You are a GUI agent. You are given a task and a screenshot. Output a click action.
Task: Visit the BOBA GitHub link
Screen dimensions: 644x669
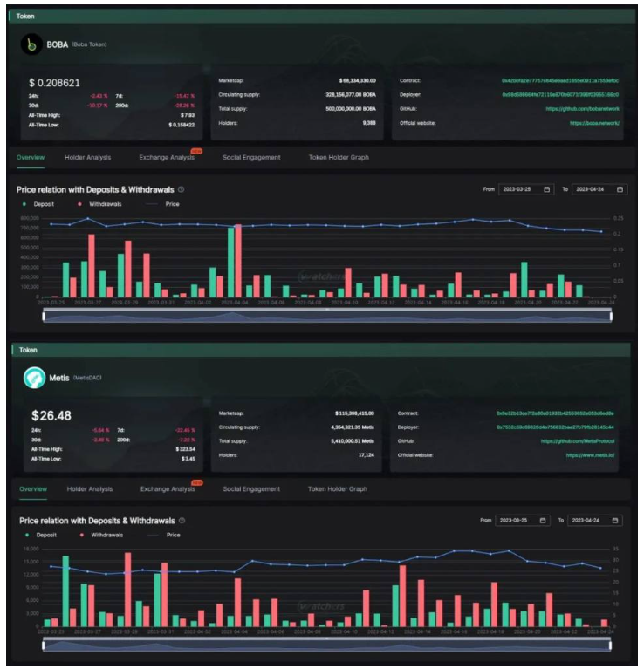(x=582, y=109)
